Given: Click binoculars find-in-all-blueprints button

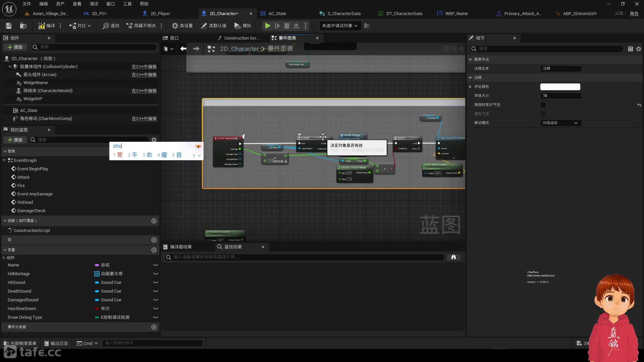Looking at the screenshot, I should [453, 257].
